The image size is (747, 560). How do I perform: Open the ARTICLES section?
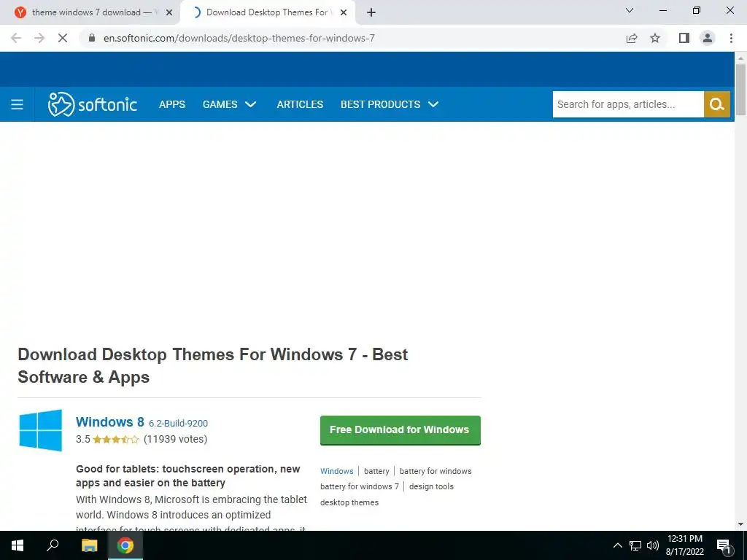click(300, 104)
